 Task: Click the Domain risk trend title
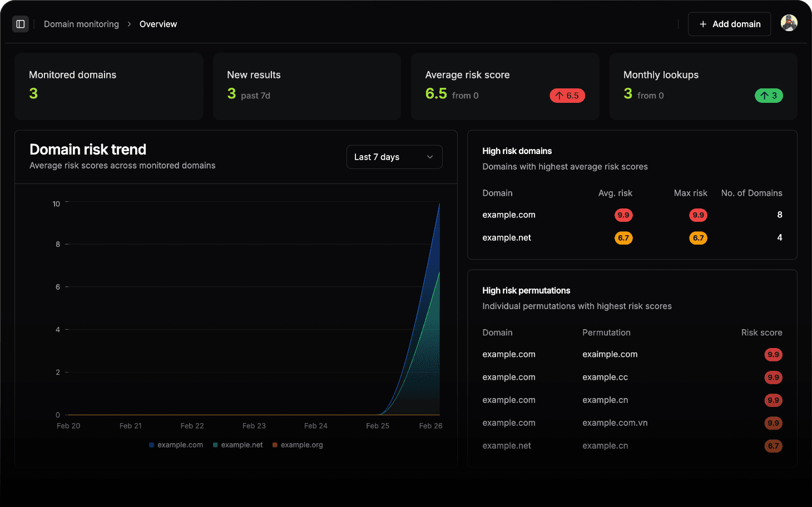[88, 149]
